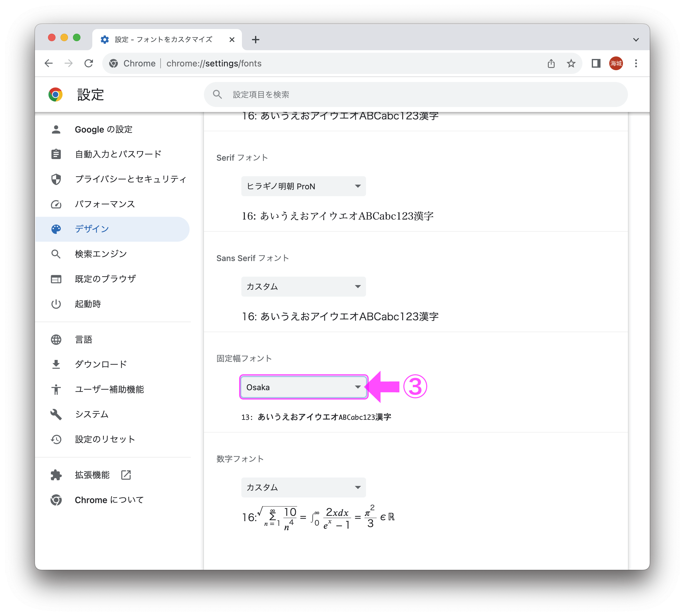Image resolution: width=685 pixels, height=616 pixels.
Task: Open Google の設定 section
Action: 113,129
